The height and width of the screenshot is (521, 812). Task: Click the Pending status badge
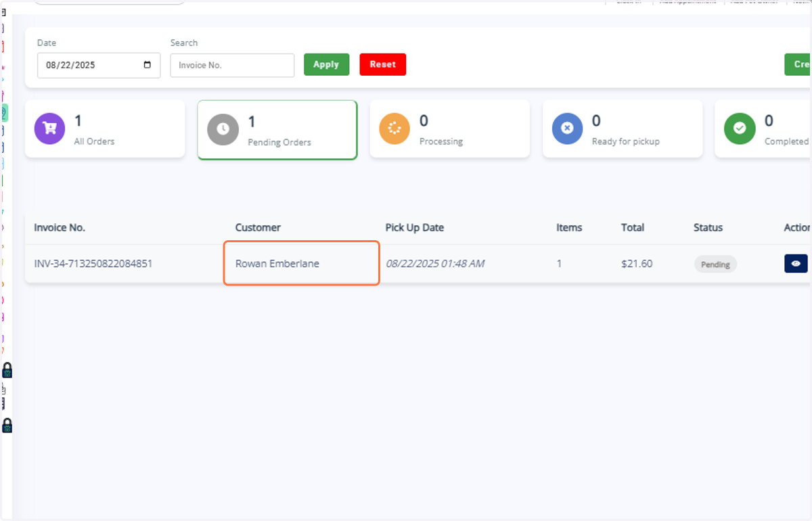point(715,264)
